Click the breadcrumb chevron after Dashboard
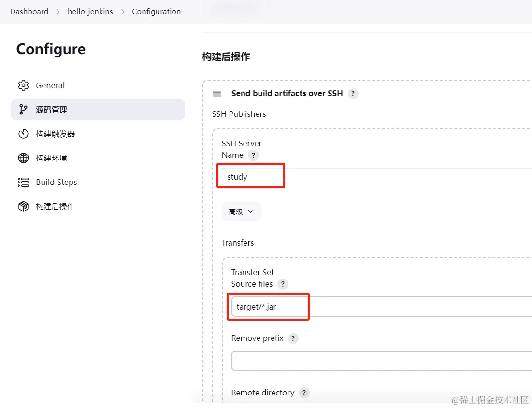Viewport: 532px width, 408px height. tap(58, 12)
